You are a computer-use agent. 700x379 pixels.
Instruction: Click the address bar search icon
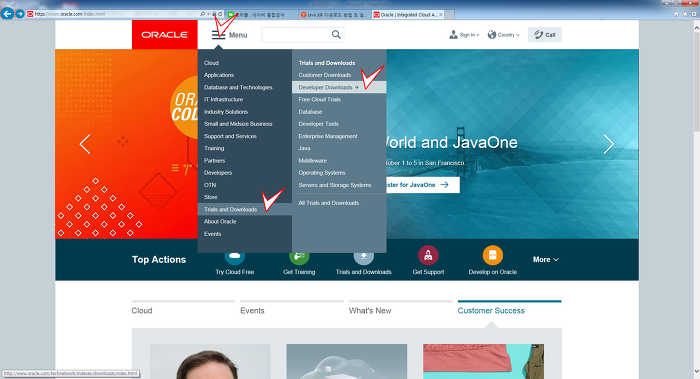(202, 14)
